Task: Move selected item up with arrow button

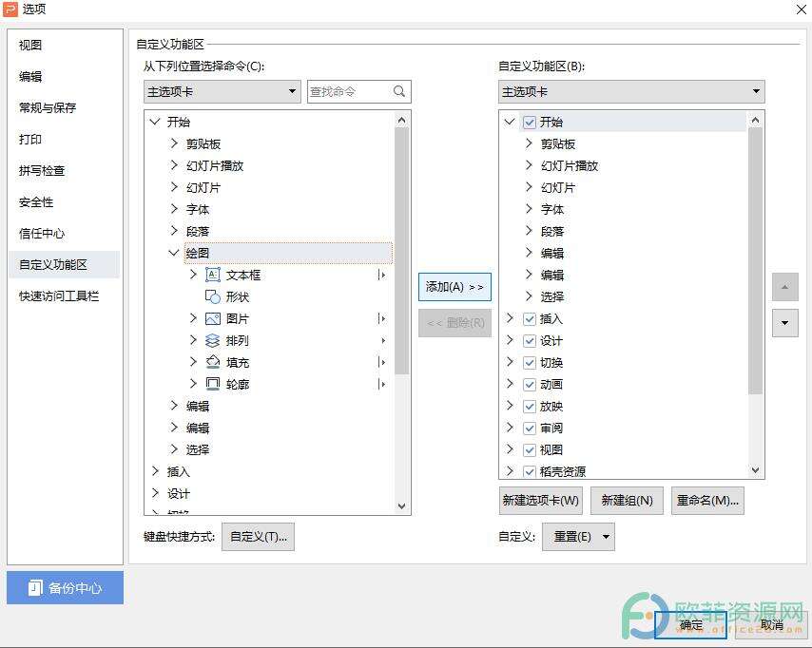Action: [785, 287]
